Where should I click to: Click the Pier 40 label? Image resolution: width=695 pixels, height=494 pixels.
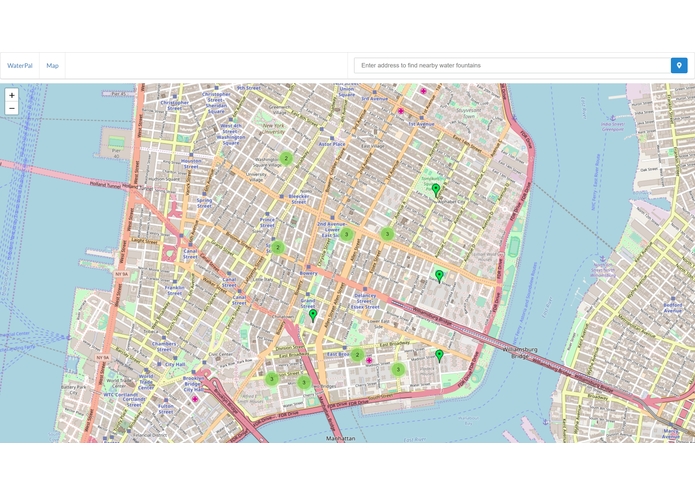[x=116, y=154]
